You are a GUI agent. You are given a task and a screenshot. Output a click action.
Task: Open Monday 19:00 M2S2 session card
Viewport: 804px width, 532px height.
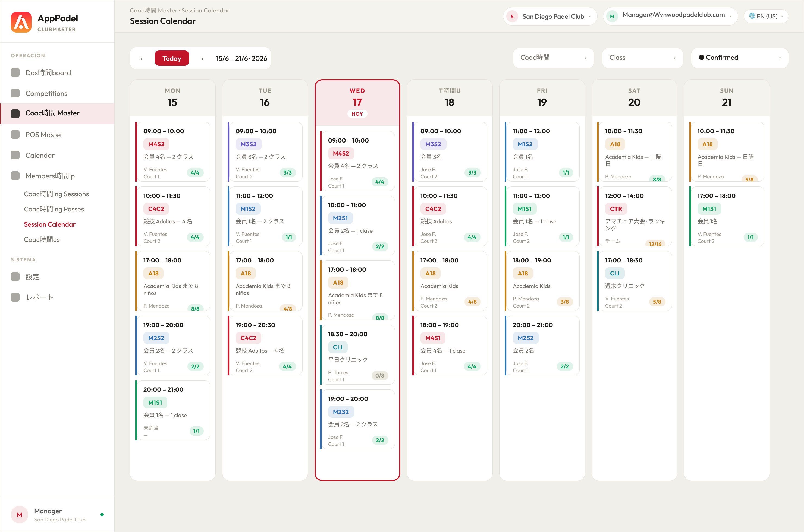coord(173,345)
